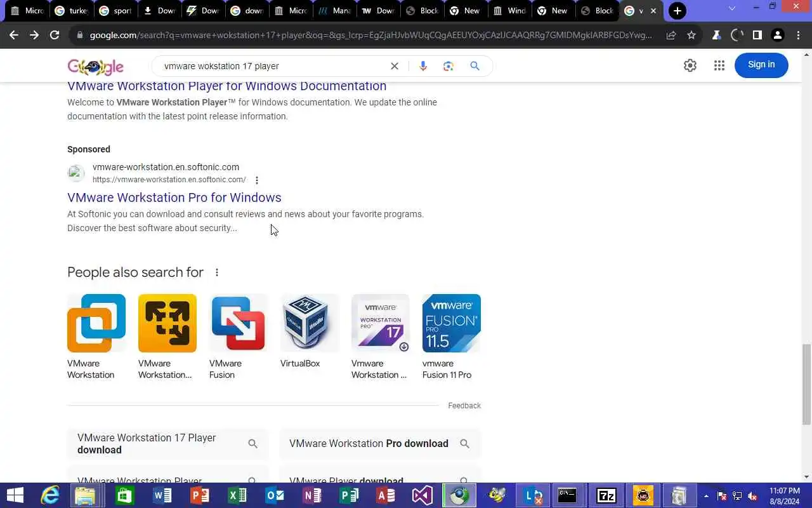Open 'People also search for' options
The image size is (812, 508).
(216, 272)
